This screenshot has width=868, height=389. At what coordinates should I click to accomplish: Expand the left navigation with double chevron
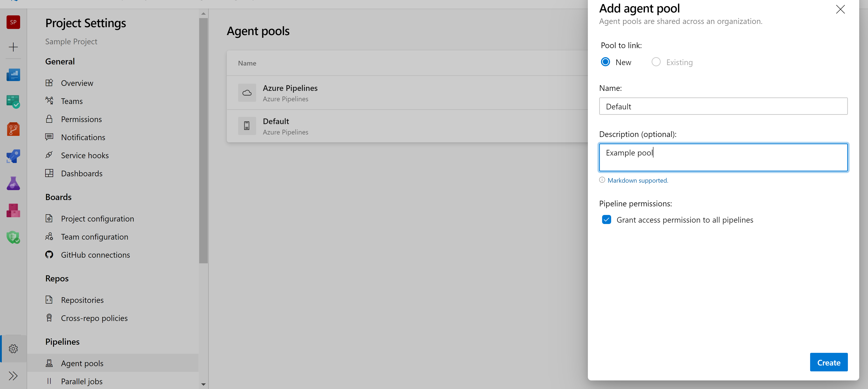click(13, 375)
